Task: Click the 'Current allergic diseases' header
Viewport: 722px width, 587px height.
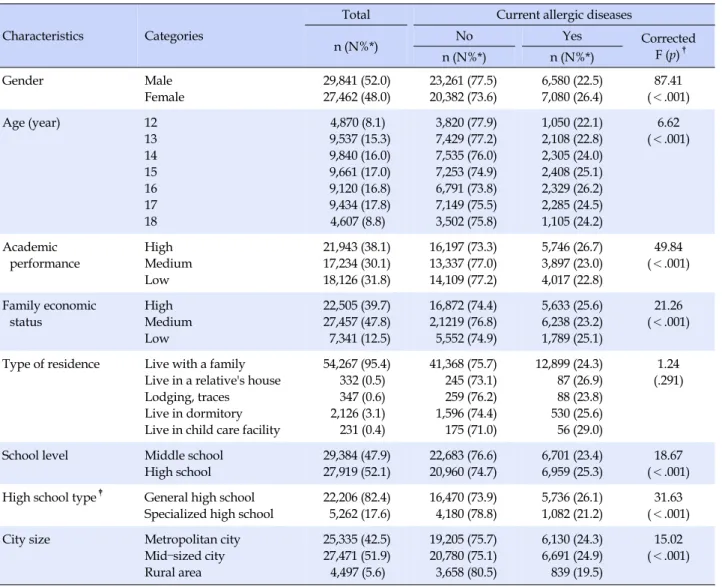Action: (x=564, y=15)
